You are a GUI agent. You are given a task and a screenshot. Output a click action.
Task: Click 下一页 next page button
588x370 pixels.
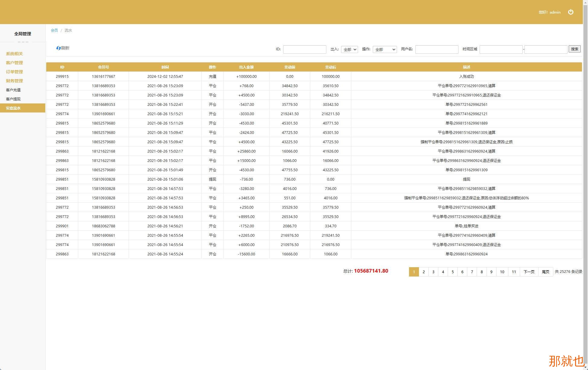tap(529, 272)
